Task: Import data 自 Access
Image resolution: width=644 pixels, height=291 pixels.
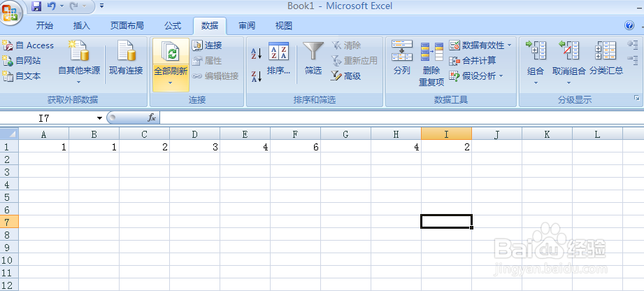Action: click(29, 45)
